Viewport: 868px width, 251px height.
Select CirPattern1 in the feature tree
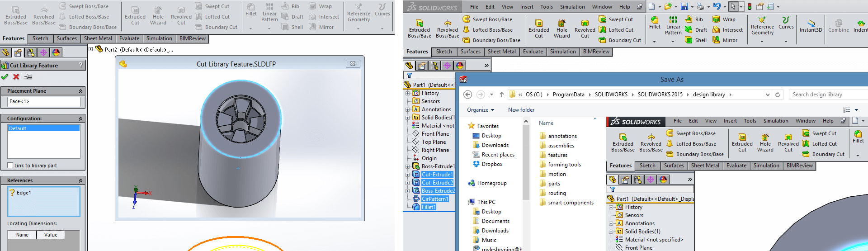[x=435, y=199]
